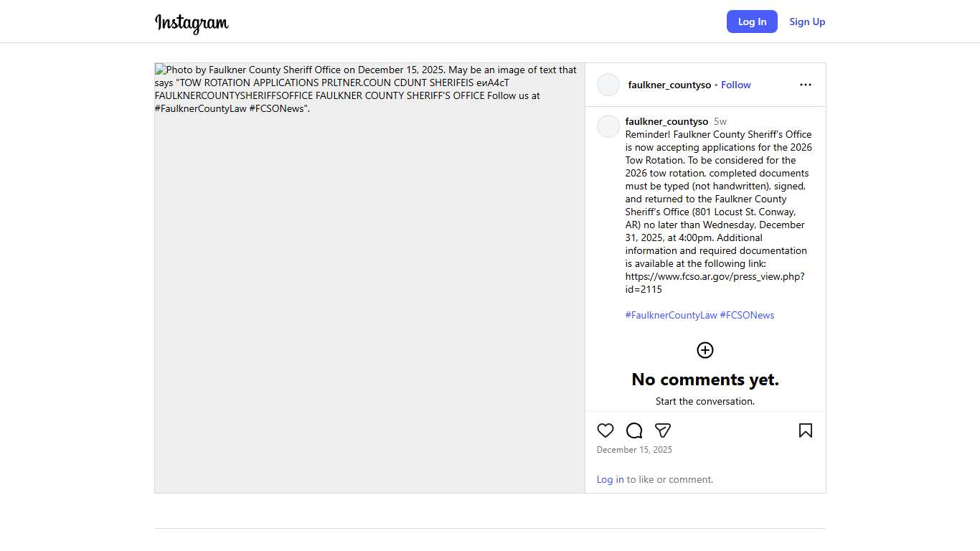980x551 pixels.
Task: Click the December 15, 2025 date
Action: tap(634, 450)
